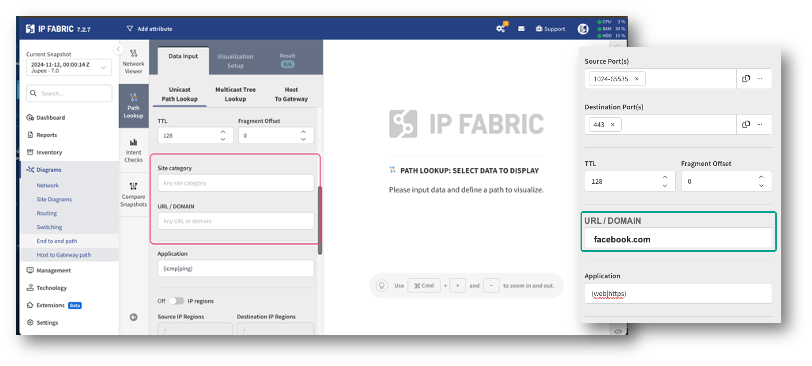812x366 pixels.
Task: Click the IP Fabric logo icon
Action: click(x=30, y=29)
